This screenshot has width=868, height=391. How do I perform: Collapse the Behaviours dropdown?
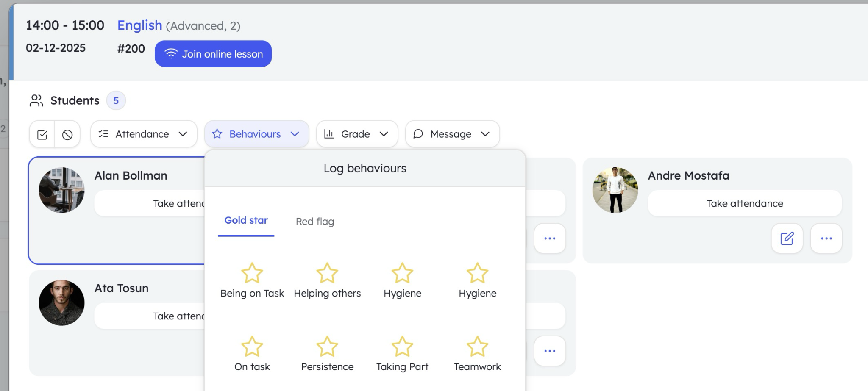click(x=256, y=134)
